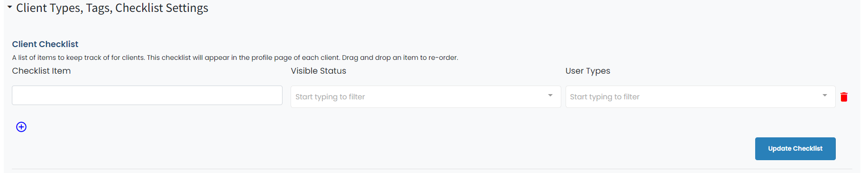Viewport: 868px width, 173px height.
Task: Click the Checklist Item column label
Action: (41, 71)
